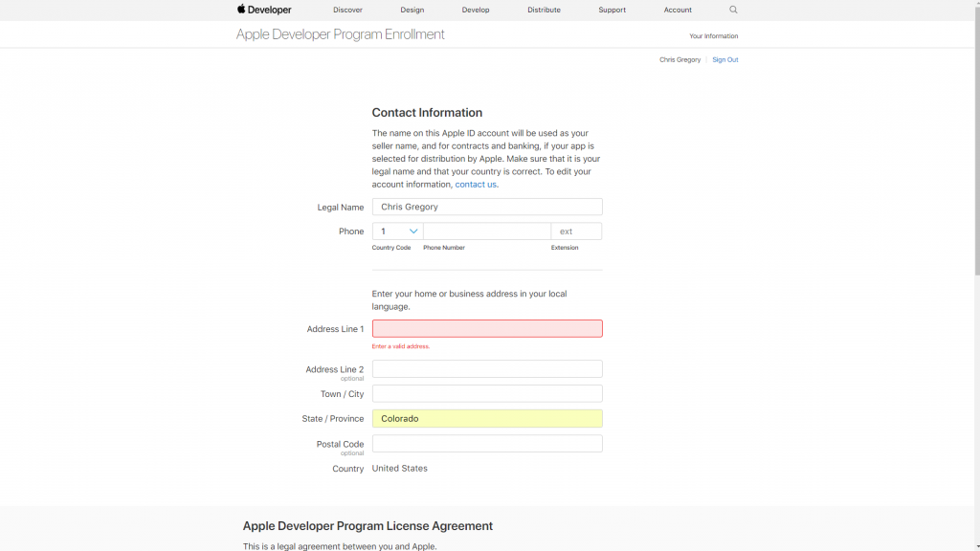Open the Account menu
Screen dimensions: 980x551
pyautogui.click(x=678, y=10)
